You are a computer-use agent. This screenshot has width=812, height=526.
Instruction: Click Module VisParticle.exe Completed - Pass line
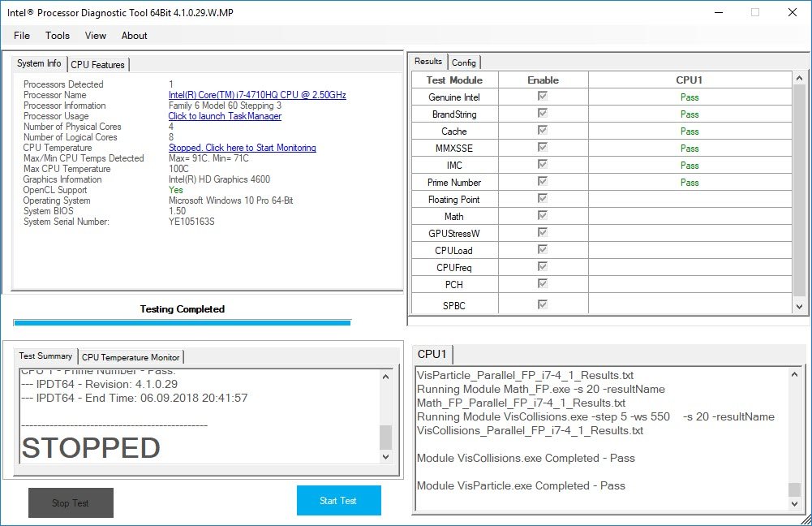click(521, 486)
